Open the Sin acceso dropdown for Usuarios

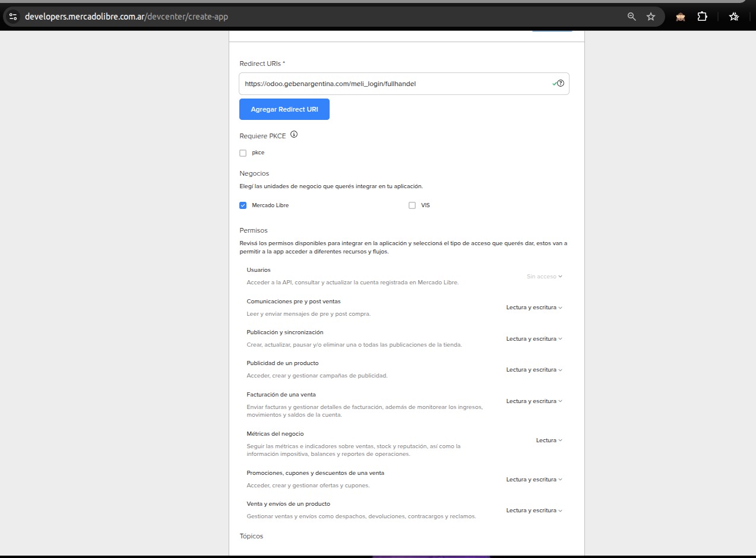point(544,276)
